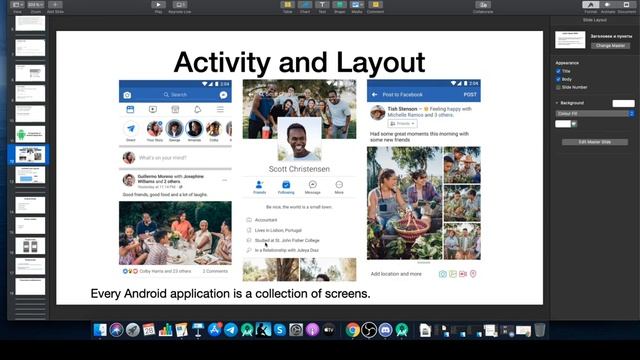Open the Shape picker in toolbar
This screenshot has height=360, width=640.
click(x=340, y=5)
